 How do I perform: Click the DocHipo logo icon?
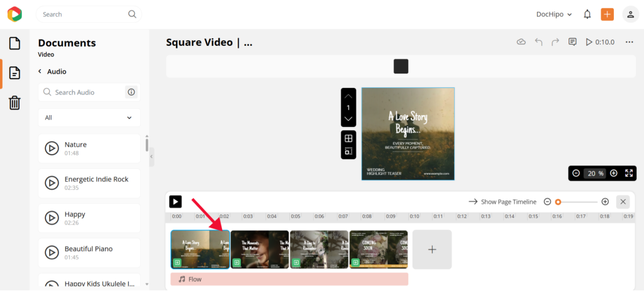[14, 14]
